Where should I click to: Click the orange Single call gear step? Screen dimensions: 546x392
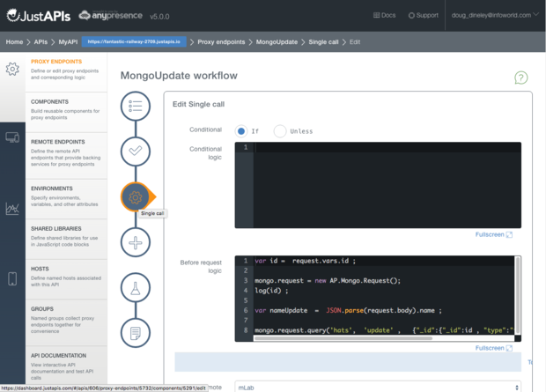pos(136,196)
